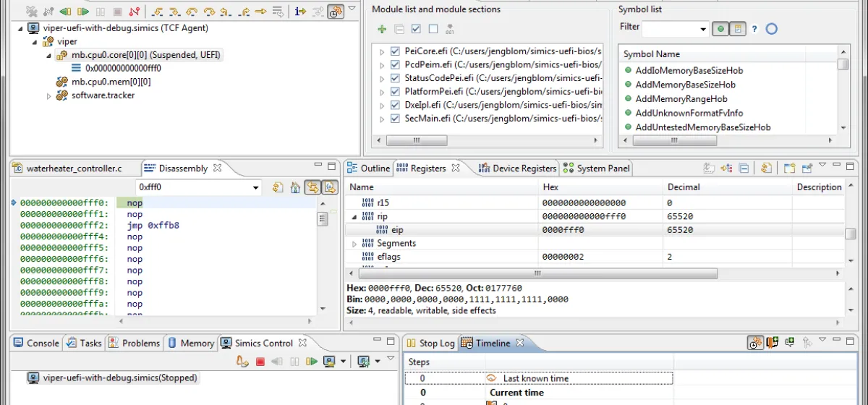The height and width of the screenshot is (405, 868).
Task: Switch to the System Panel tab
Action: 597,169
